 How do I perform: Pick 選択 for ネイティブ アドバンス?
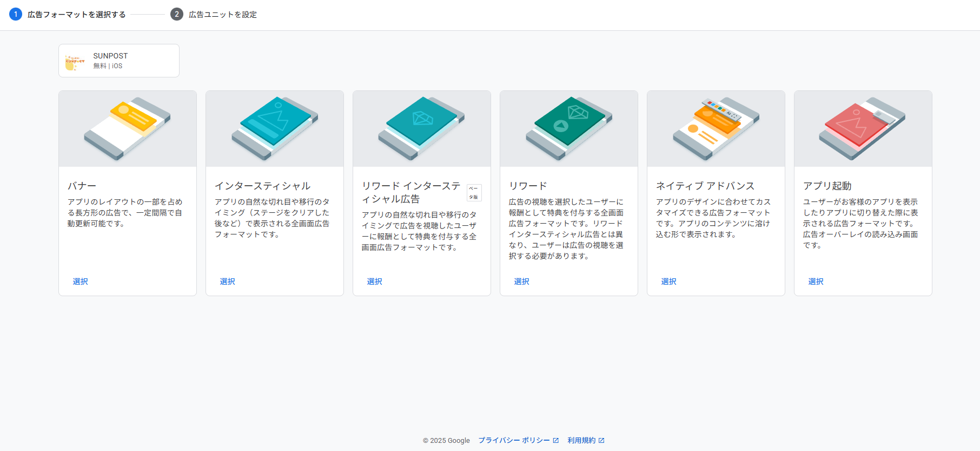669,282
